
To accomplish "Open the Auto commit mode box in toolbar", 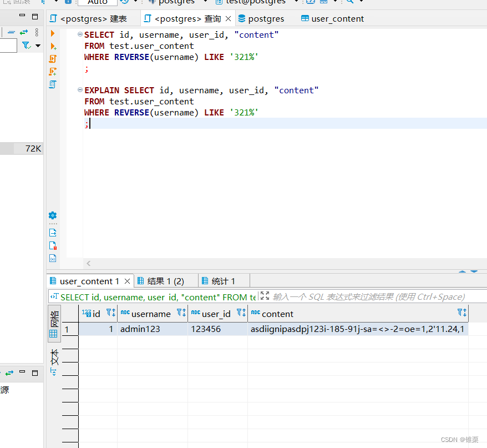I will pyautogui.click(x=97, y=2).
